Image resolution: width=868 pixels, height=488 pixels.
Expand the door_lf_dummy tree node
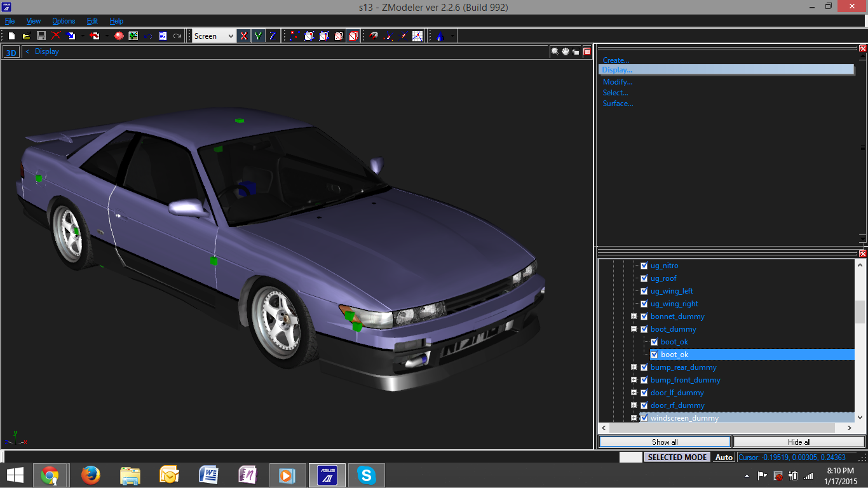[x=634, y=393]
